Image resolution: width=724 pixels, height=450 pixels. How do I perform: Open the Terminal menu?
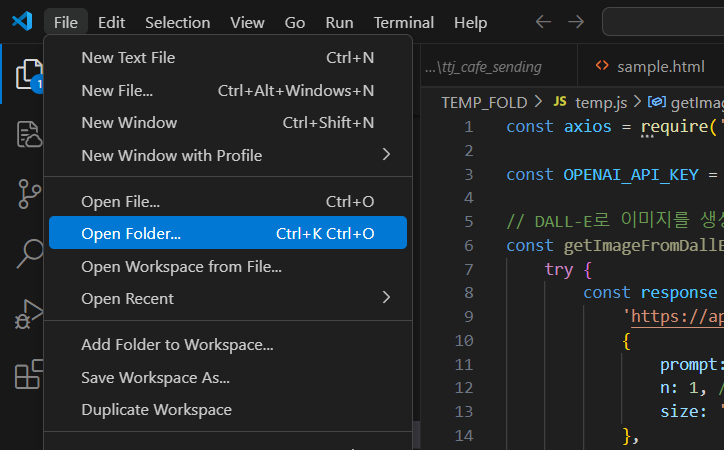coord(403,22)
